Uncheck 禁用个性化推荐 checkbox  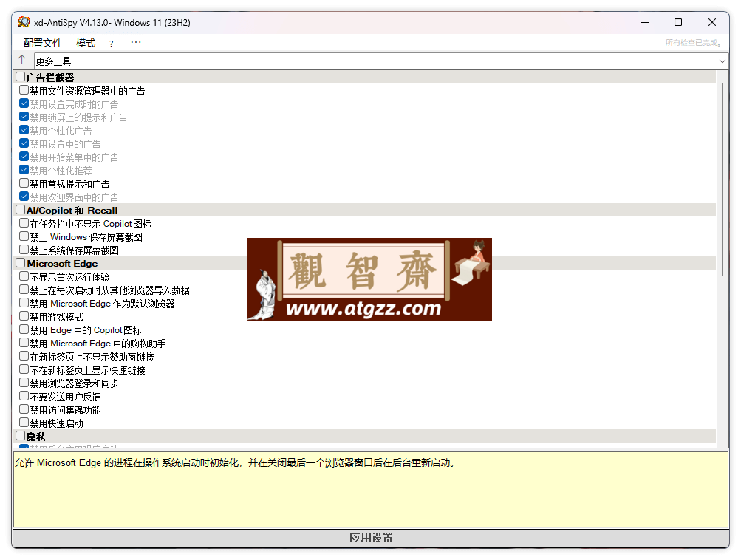tap(24, 170)
